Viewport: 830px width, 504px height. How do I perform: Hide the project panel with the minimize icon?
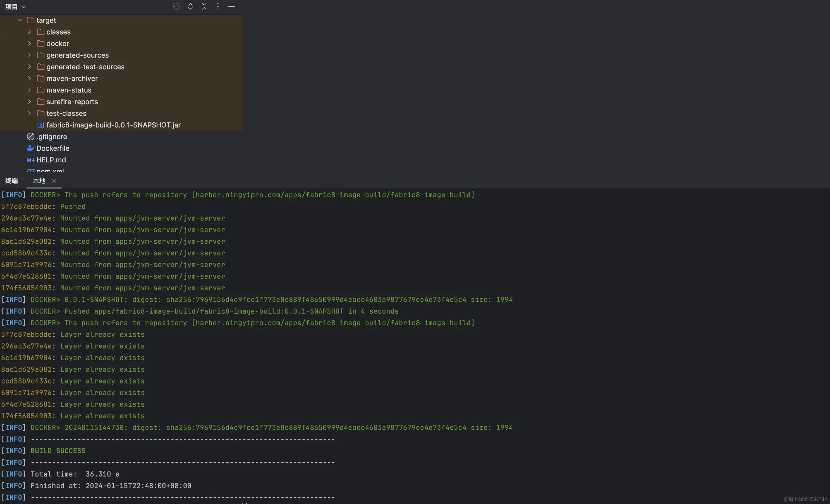tap(232, 6)
